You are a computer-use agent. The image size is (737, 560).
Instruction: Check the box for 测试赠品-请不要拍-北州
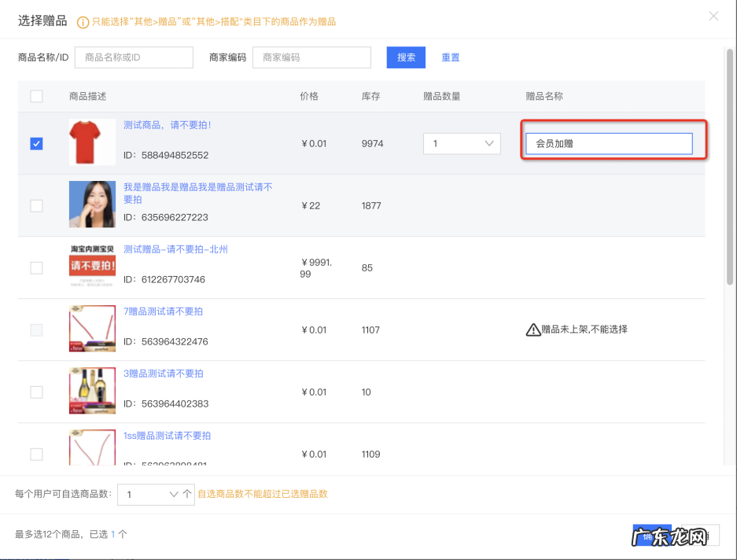[x=36, y=267]
